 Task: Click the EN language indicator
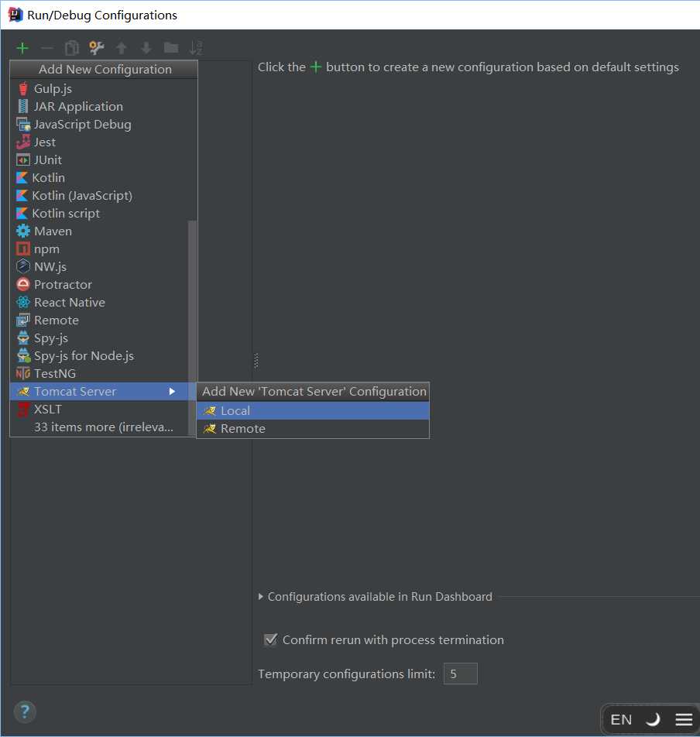point(621,719)
